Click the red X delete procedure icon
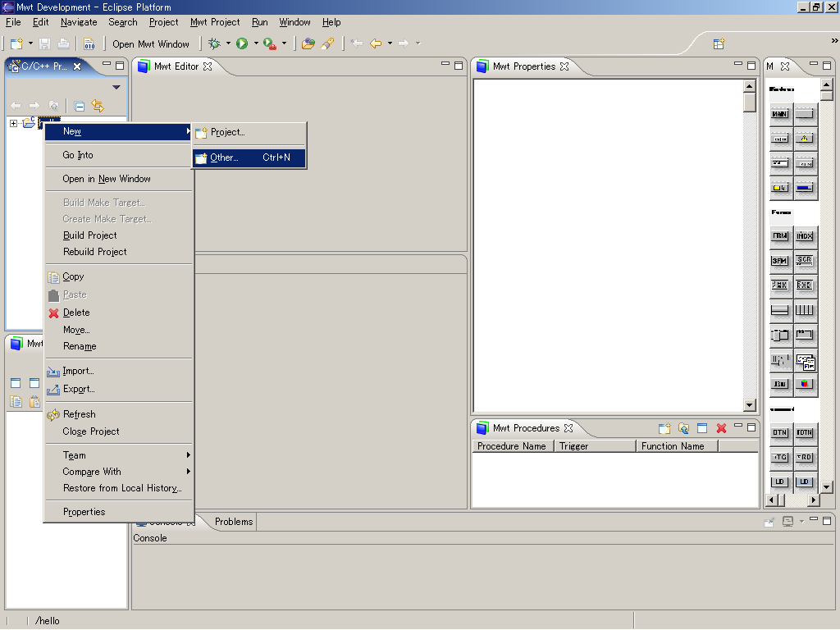Viewport: 840px width, 630px height. (x=721, y=428)
